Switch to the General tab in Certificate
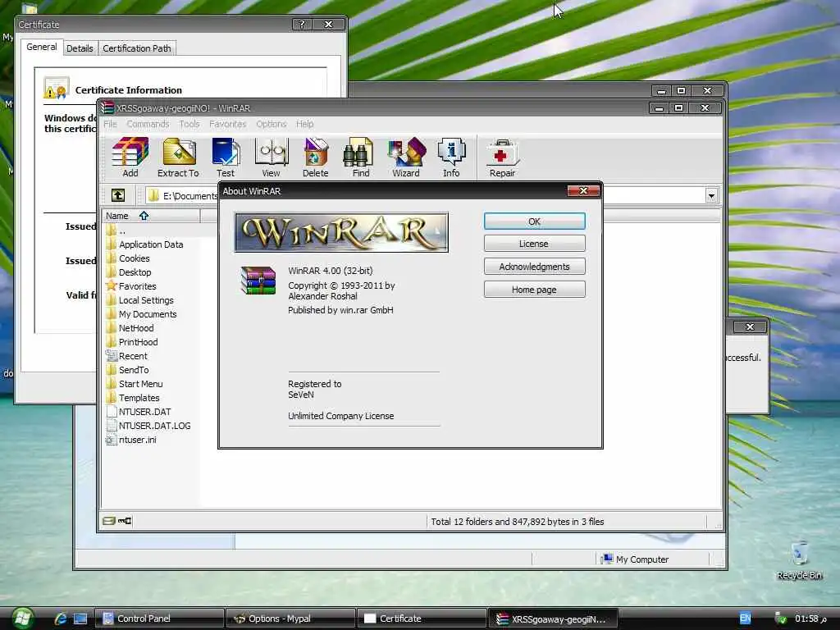840x630 pixels. coord(42,47)
